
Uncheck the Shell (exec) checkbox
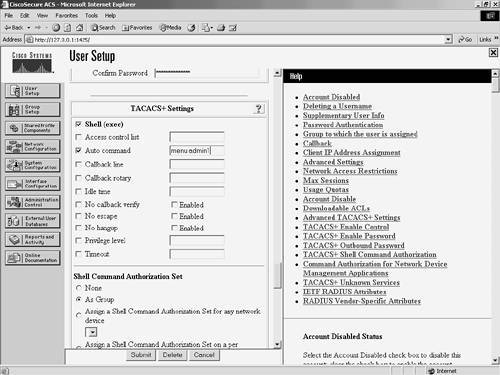pos(78,124)
